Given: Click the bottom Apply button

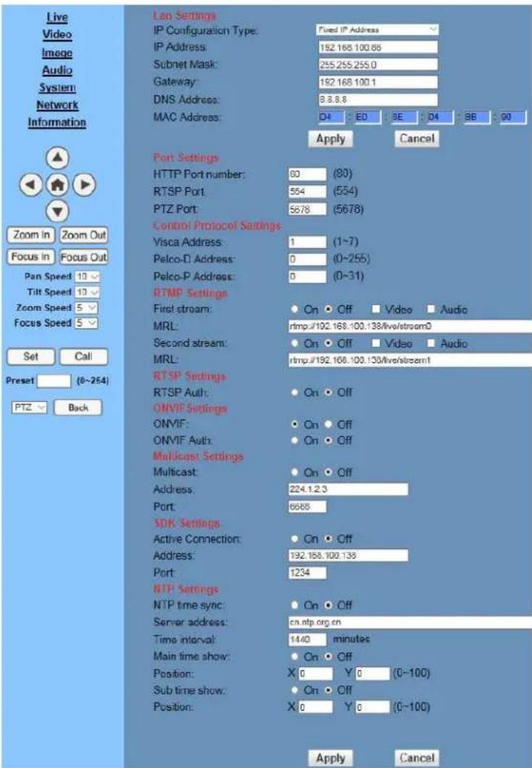Looking at the screenshot, I should 331,758.
